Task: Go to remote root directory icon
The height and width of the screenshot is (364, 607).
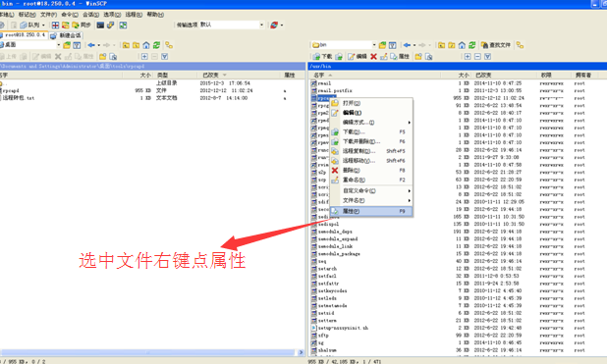Action: point(452,45)
